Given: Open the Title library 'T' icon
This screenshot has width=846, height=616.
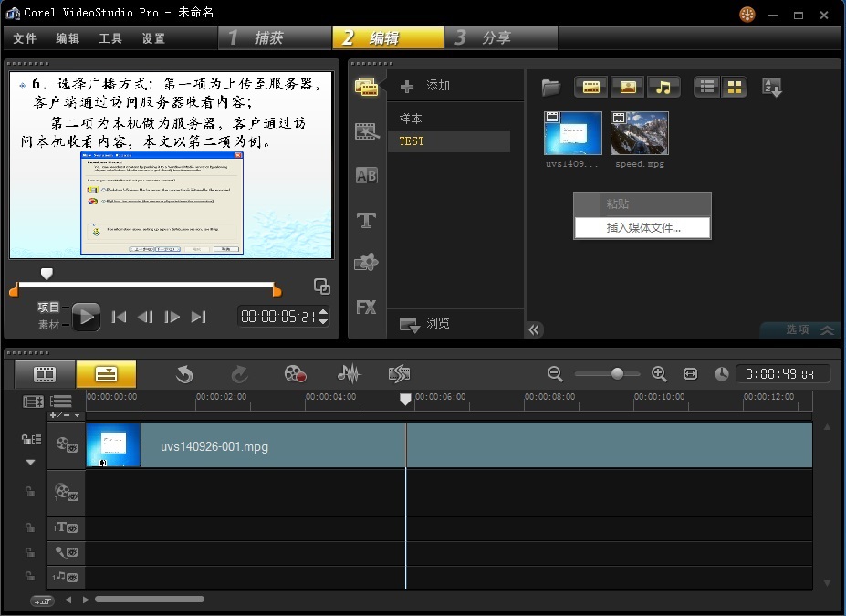Looking at the screenshot, I should point(367,220).
